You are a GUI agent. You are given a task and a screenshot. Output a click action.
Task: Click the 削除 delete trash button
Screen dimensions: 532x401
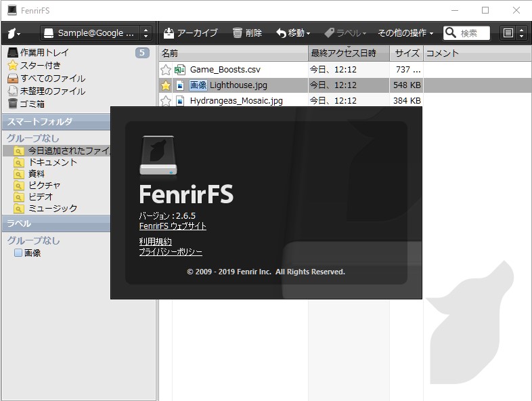pos(248,33)
